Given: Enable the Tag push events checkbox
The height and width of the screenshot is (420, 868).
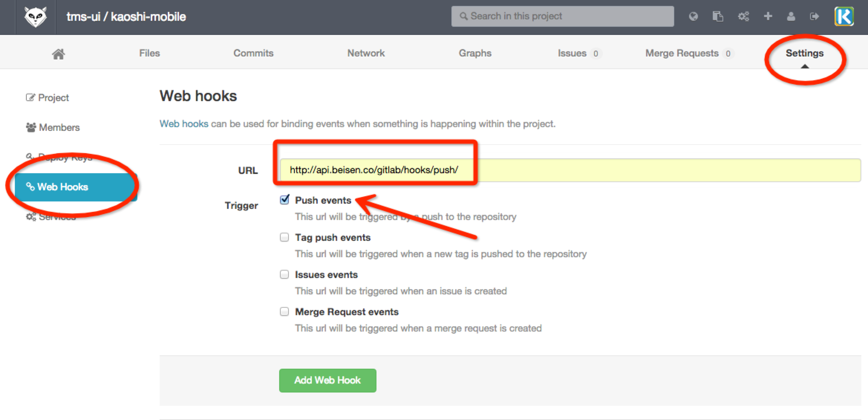Looking at the screenshot, I should (x=284, y=237).
